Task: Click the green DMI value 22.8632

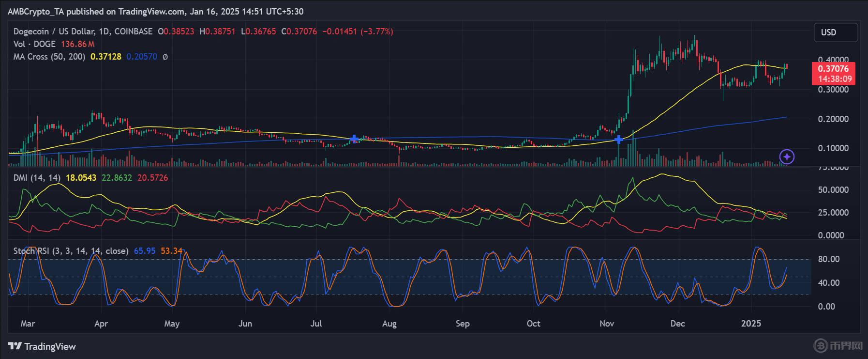Action: 117,178
